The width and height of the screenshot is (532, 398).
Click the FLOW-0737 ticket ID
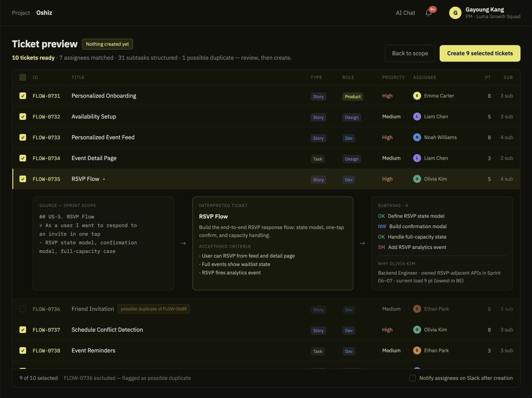point(46,330)
